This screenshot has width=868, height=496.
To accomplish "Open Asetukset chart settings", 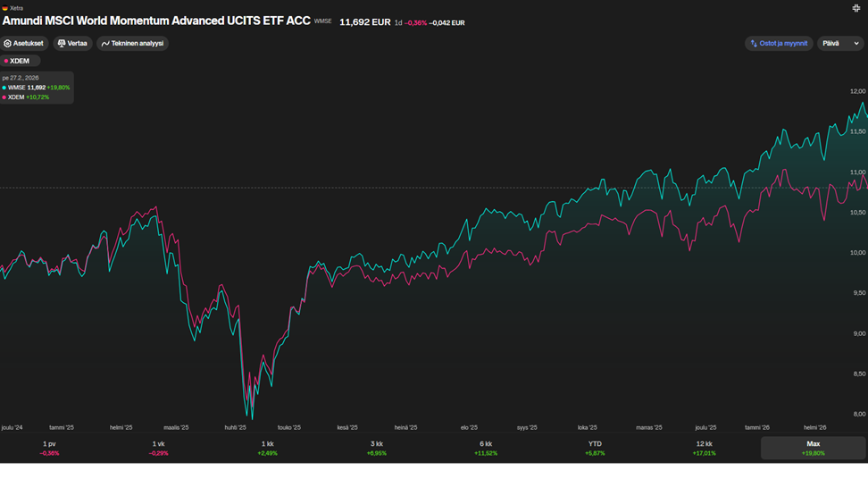I will [x=23, y=43].
